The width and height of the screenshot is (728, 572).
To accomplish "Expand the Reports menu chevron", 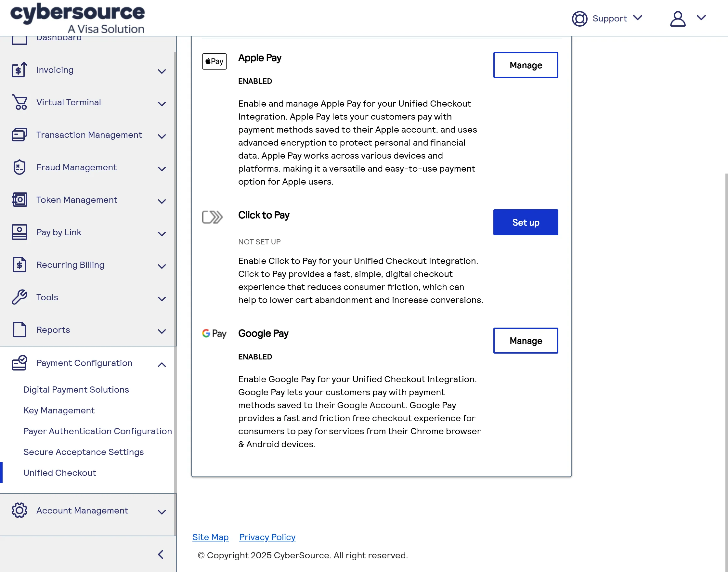I will click(x=162, y=331).
